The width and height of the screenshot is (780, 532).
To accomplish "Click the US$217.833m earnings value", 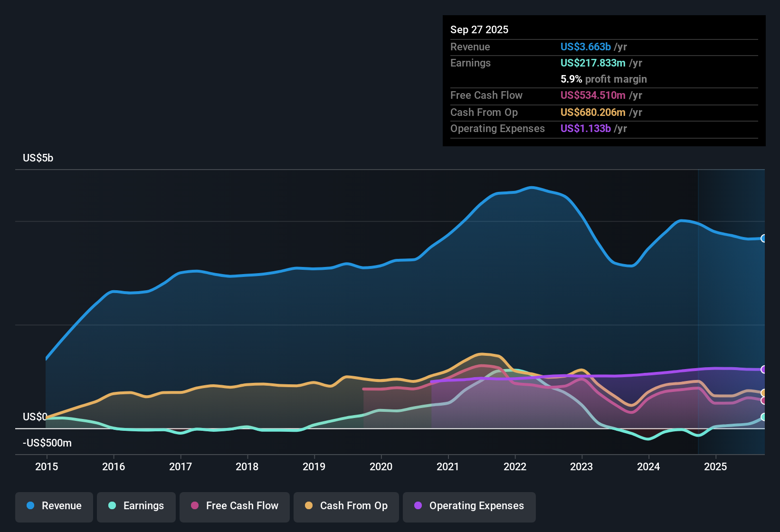I will click(x=593, y=63).
